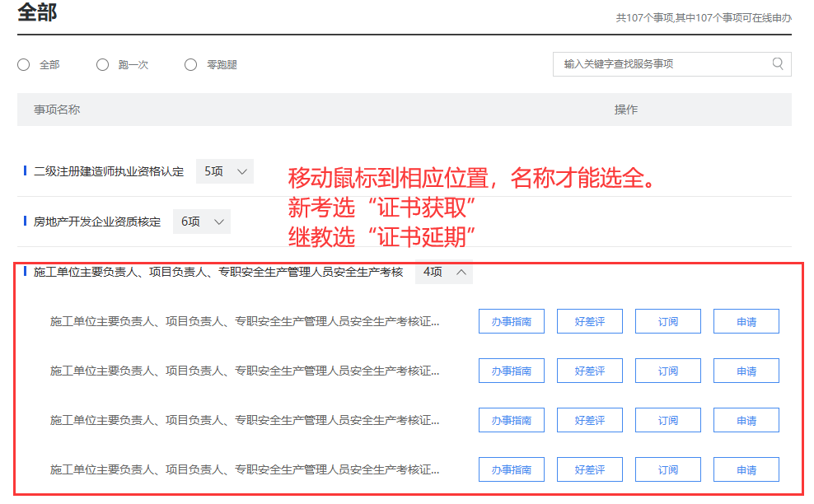Viewport: 814px width, 504px height.
Task: Open 办事指南 for the first sub-item
Action: coord(511,322)
